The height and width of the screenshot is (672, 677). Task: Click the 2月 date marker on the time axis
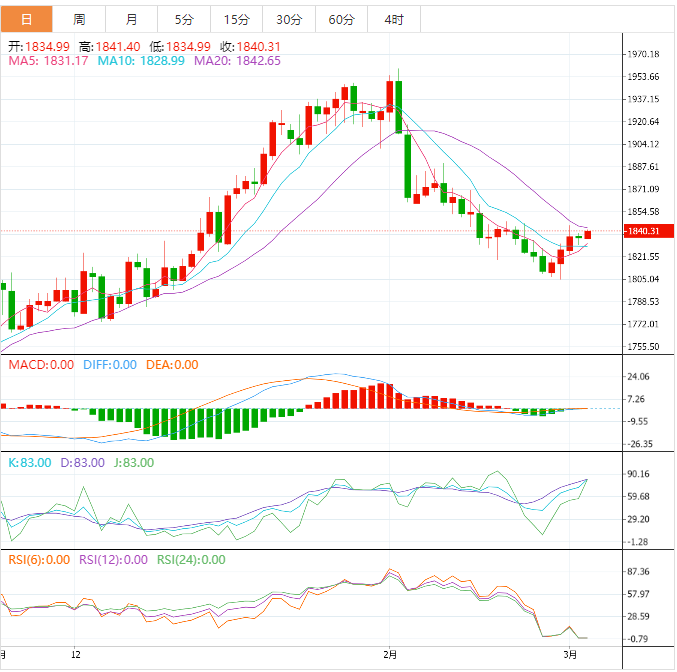coord(390,655)
